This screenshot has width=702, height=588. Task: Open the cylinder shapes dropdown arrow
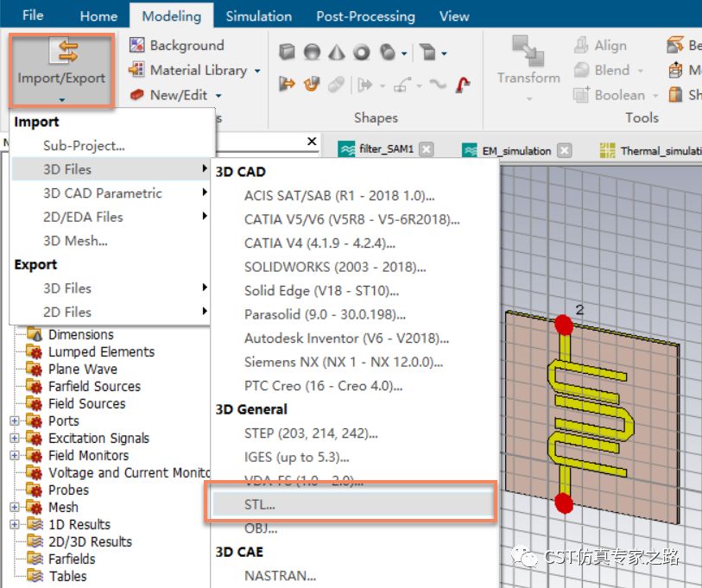click(x=404, y=54)
